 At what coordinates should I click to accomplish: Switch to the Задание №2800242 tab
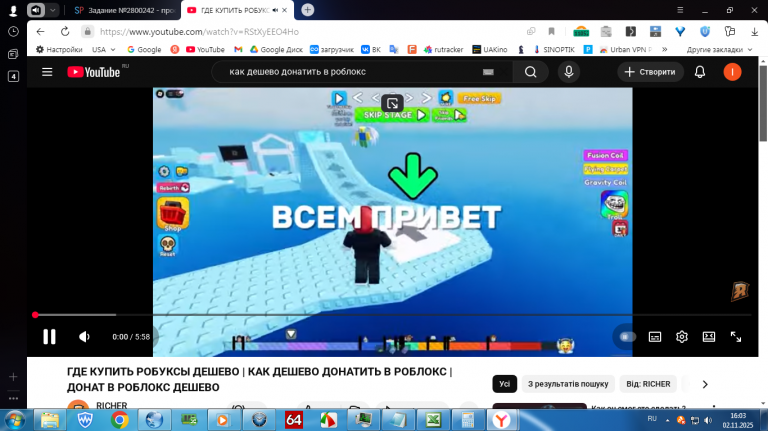pos(124,10)
